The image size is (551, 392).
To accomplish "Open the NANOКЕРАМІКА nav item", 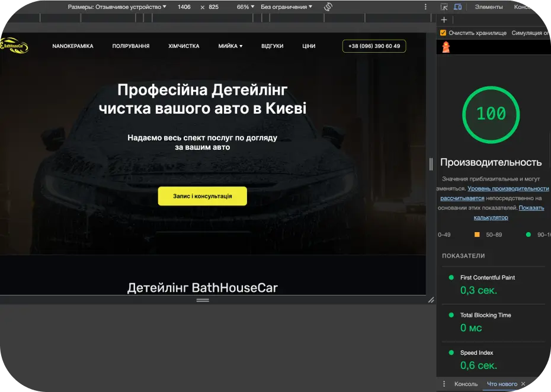I will click(x=73, y=46).
